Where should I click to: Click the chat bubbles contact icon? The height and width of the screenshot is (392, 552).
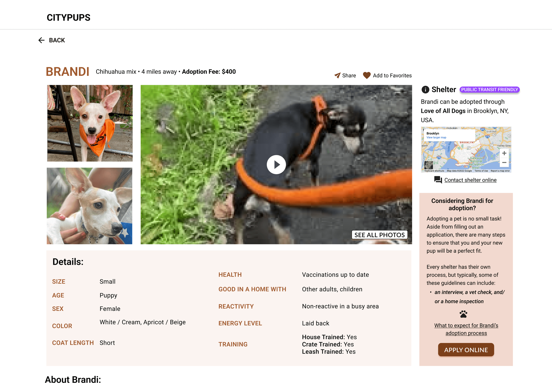pyautogui.click(x=438, y=180)
